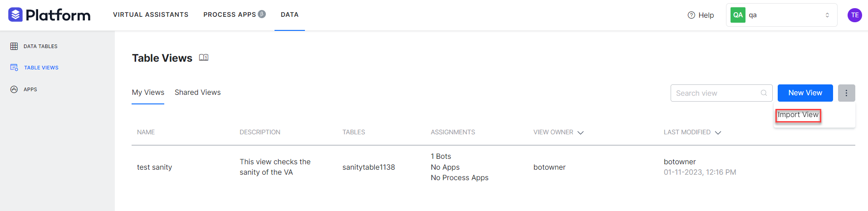Image resolution: width=868 pixels, height=211 pixels.
Task: Choose Import View from the dropdown menu
Action: click(798, 115)
